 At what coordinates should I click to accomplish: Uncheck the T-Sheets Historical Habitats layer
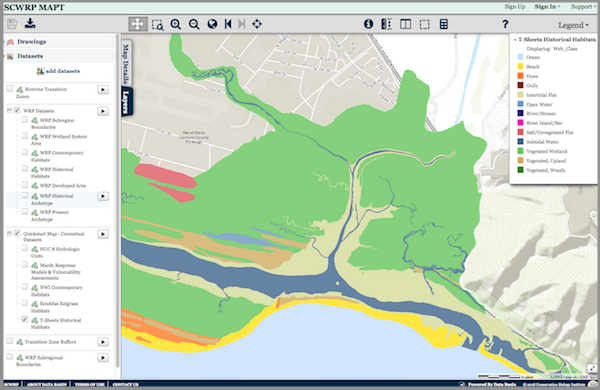tap(24, 320)
